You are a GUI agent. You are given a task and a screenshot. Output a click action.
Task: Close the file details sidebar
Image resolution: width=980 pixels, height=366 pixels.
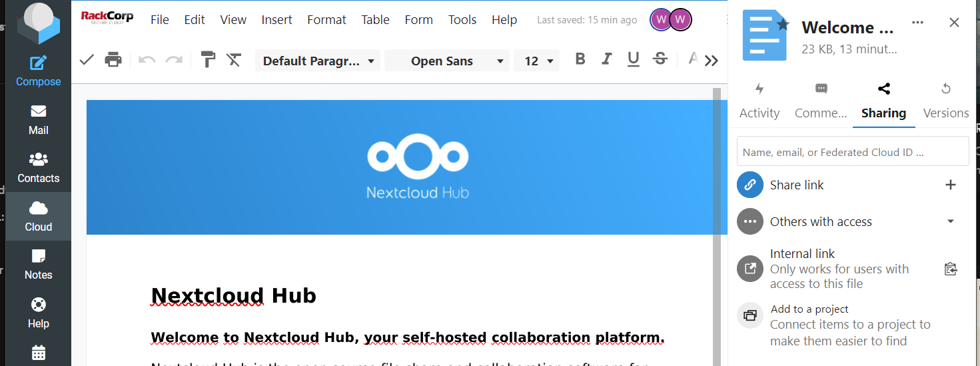coord(954,23)
